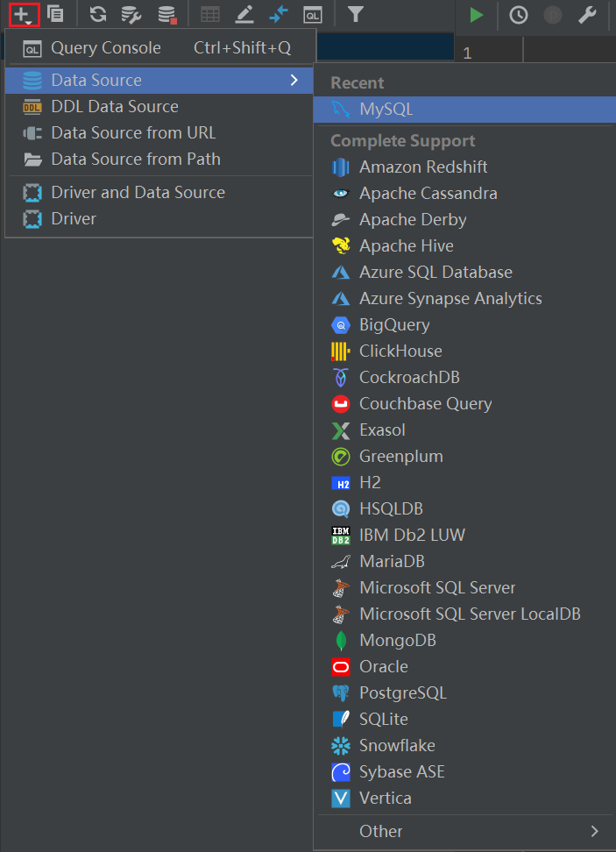Open query console from toolbar QL icon
The width and height of the screenshot is (616, 852).
(x=312, y=15)
